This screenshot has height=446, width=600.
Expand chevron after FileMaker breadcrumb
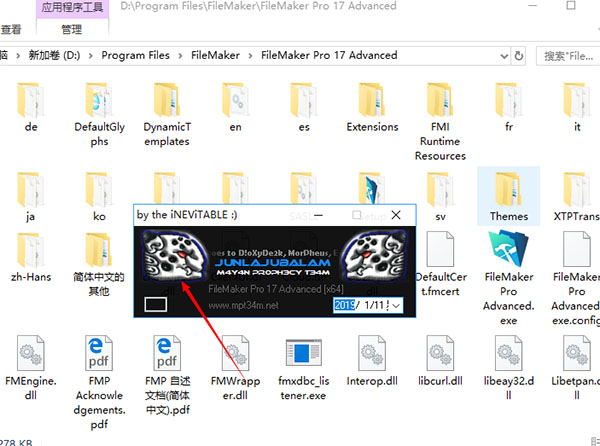pos(250,56)
